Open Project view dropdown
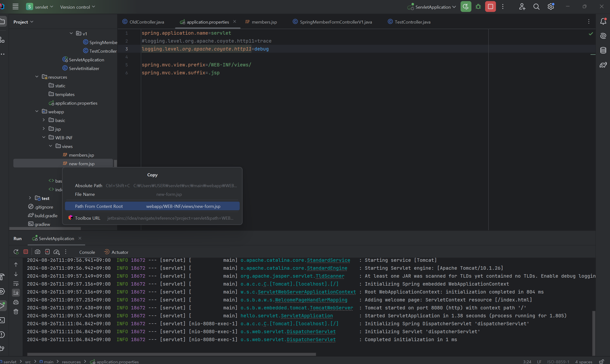This screenshot has height=364, width=610. click(23, 22)
